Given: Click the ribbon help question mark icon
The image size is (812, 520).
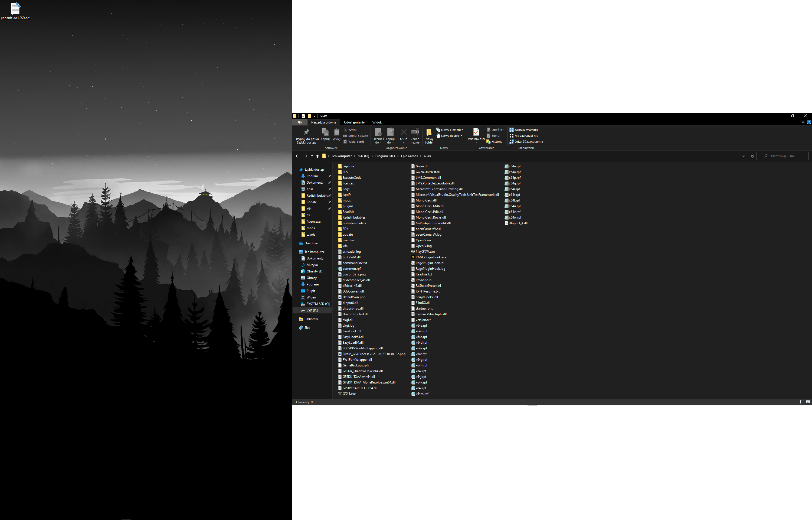Looking at the screenshot, I should [809, 122].
